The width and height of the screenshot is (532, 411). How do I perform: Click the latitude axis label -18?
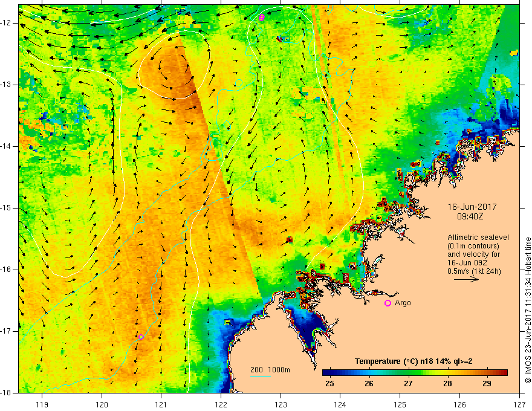pos(7,393)
